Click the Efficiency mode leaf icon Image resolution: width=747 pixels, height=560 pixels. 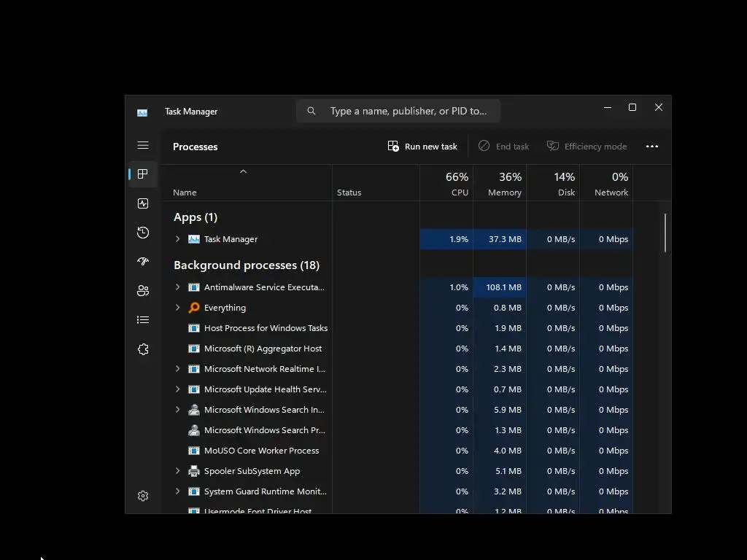coord(553,146)
